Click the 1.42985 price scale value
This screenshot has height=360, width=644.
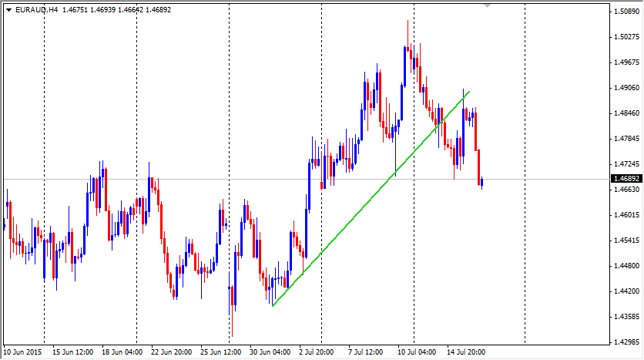pyautogui.click(x=627, y=342)
